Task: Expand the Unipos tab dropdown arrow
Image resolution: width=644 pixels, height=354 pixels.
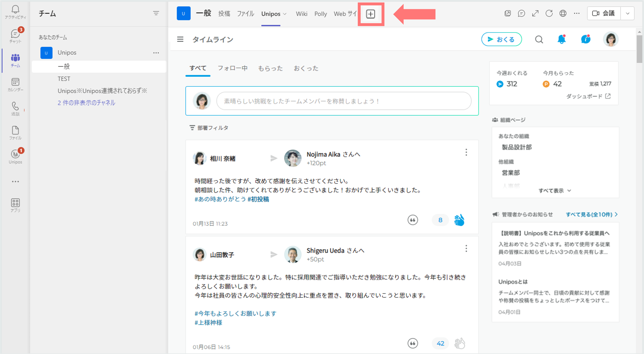Action: [284, 14]
